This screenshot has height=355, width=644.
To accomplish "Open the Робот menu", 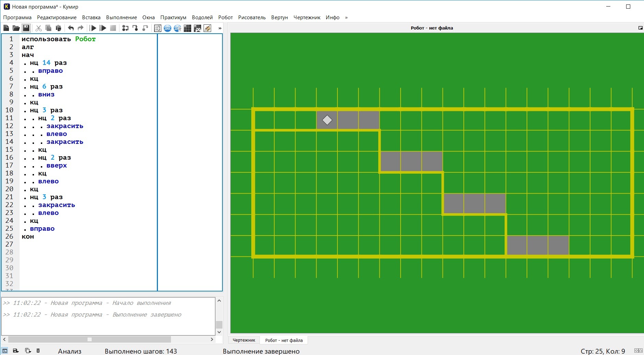I will pos(226,18).
